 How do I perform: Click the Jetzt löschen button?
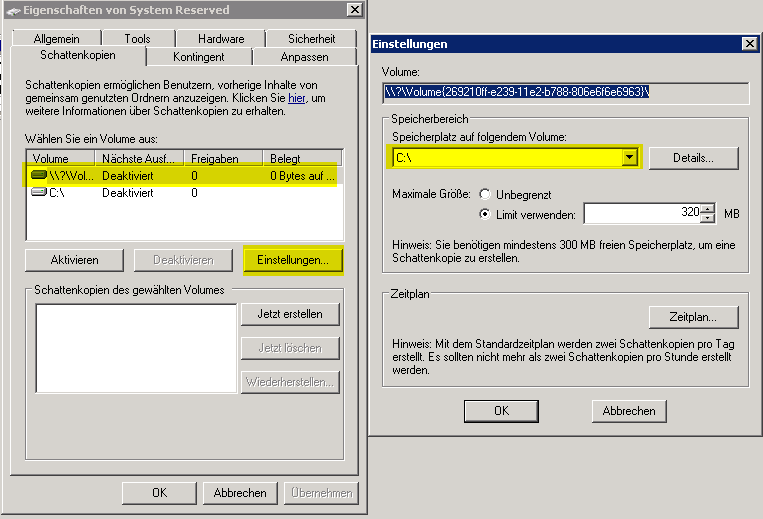coord(290,348)
